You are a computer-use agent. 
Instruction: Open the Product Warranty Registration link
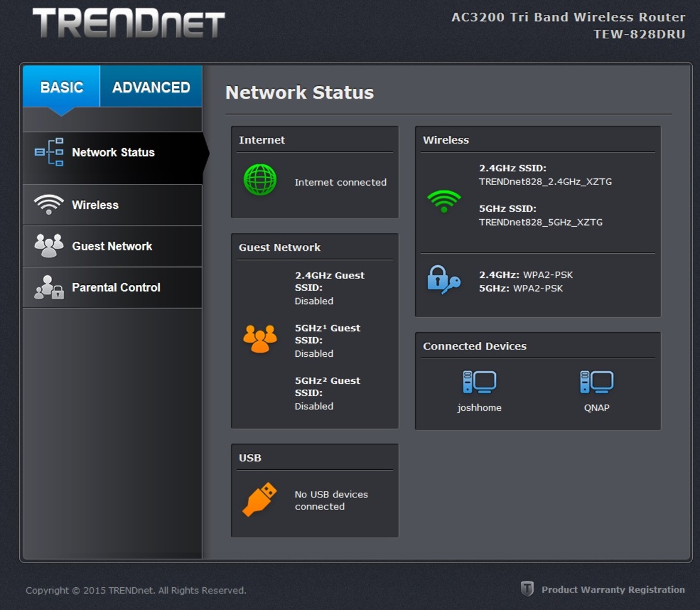(x=613, y=590)
